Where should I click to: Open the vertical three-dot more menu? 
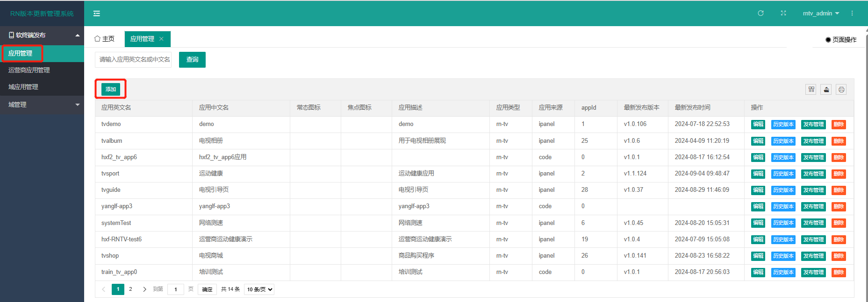[x=852, y=13]
